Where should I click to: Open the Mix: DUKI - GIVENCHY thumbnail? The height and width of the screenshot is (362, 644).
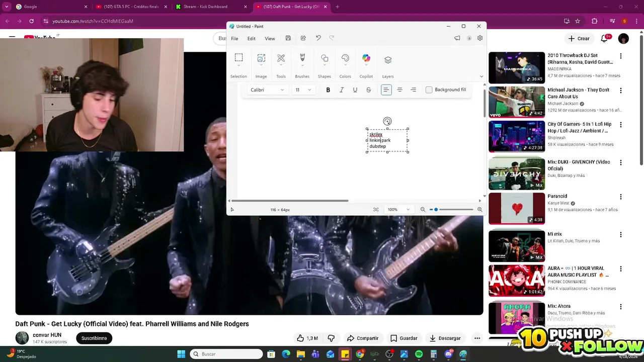pyautogui.click(x=517, y=173)
